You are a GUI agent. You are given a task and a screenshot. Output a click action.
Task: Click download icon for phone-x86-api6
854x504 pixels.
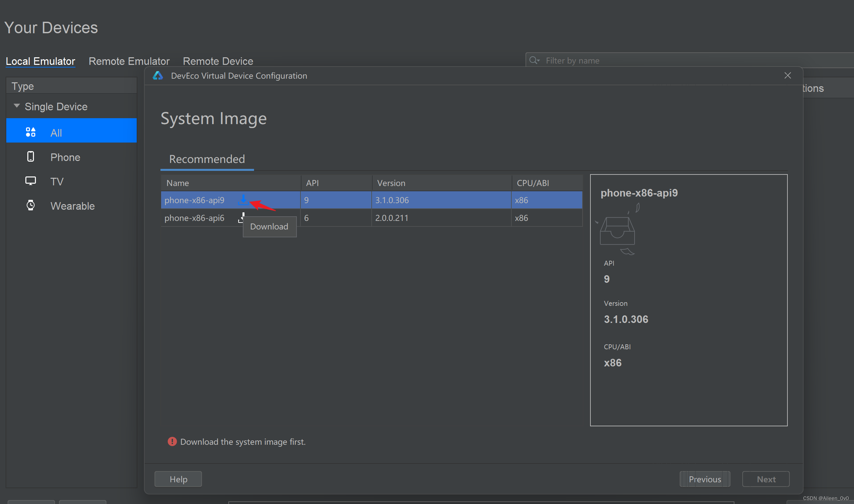[x=242, y=218]
